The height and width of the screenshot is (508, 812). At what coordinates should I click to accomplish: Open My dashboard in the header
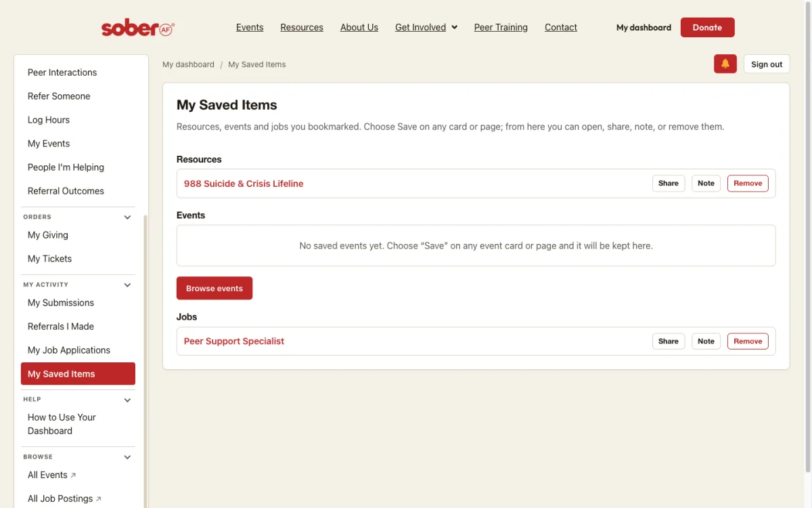[644, 28]
